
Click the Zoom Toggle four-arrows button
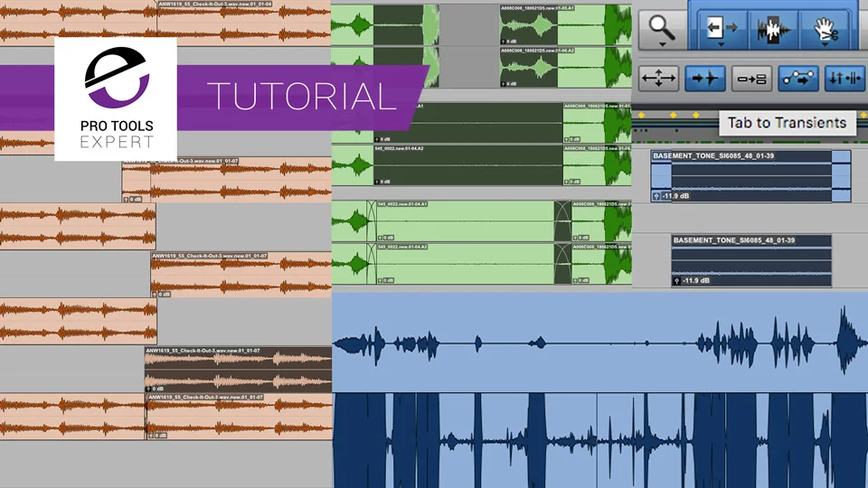(658, 78)
